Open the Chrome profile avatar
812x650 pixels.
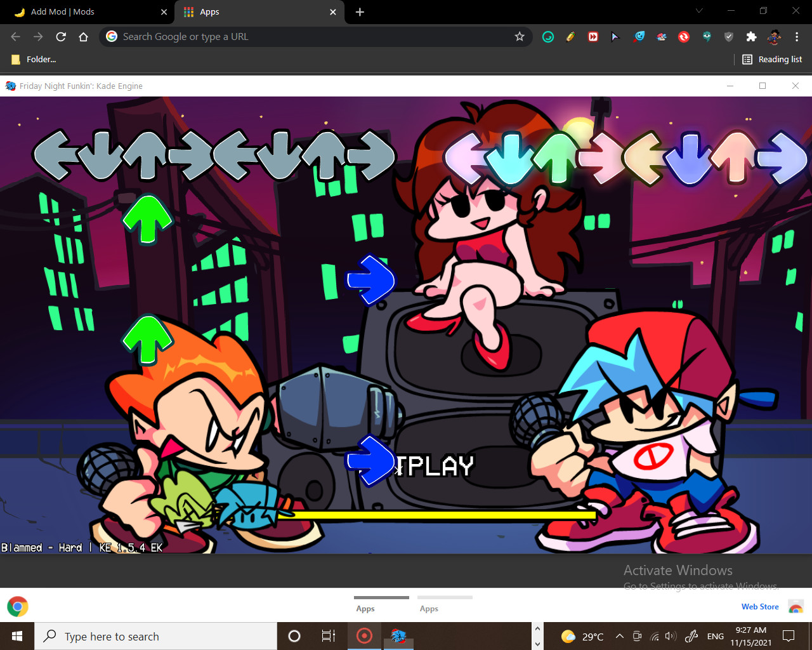(x=774, y=37)
